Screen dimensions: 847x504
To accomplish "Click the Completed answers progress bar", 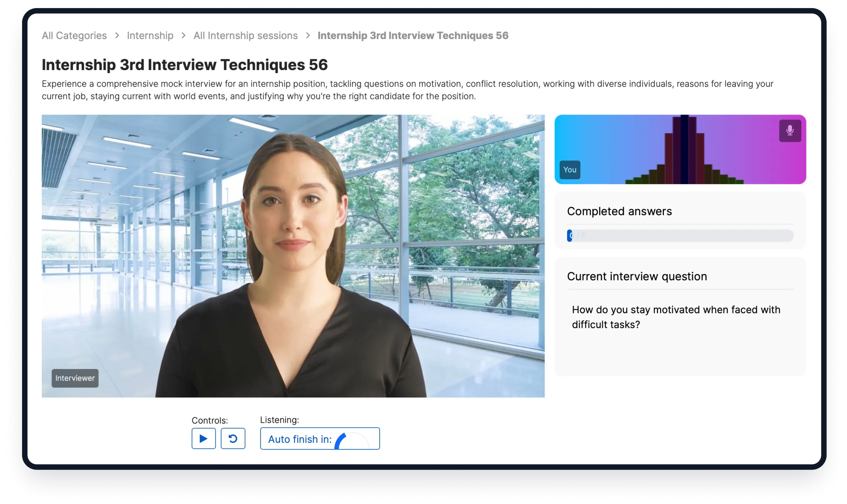I will coord(680,236).
